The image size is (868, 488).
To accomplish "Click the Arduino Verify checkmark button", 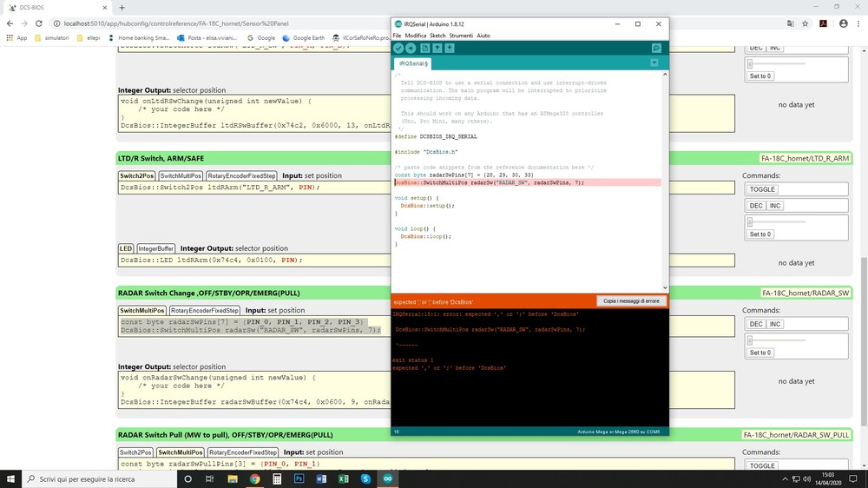I will pyautogui.click(x=398, y=49).
